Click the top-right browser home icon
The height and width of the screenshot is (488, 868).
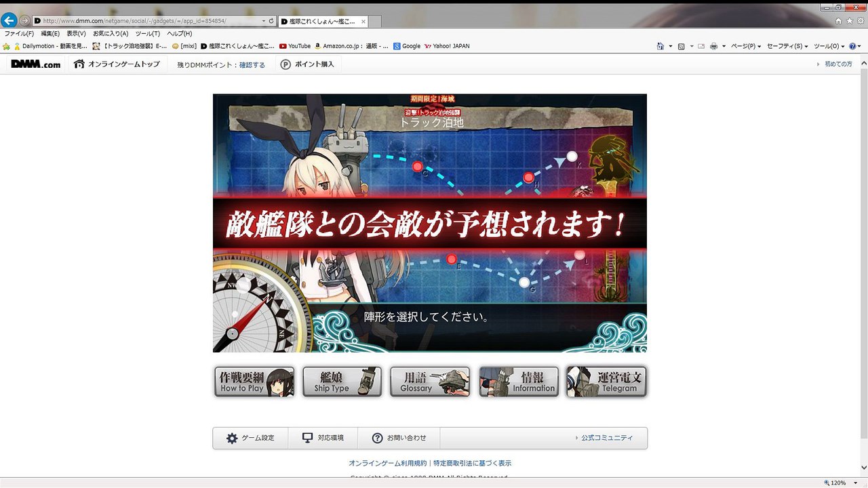(838, 21)
